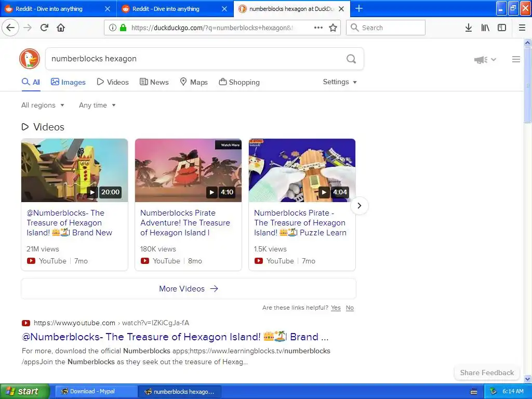Click the 6:14 AM clock
This screenshot has width=532, height=399.
(x=513, y=392)
